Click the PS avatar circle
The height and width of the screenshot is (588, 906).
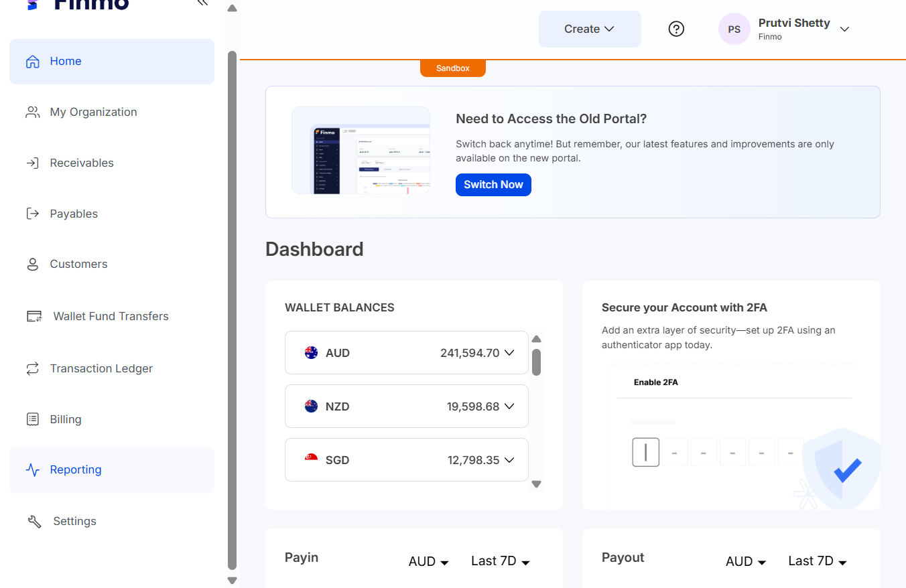point(734,29)
